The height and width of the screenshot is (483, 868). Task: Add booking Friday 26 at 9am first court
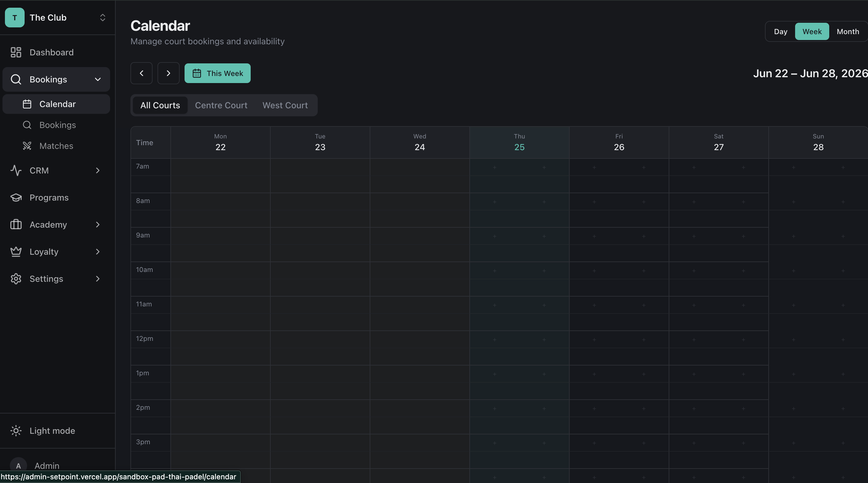coord(594,236)
